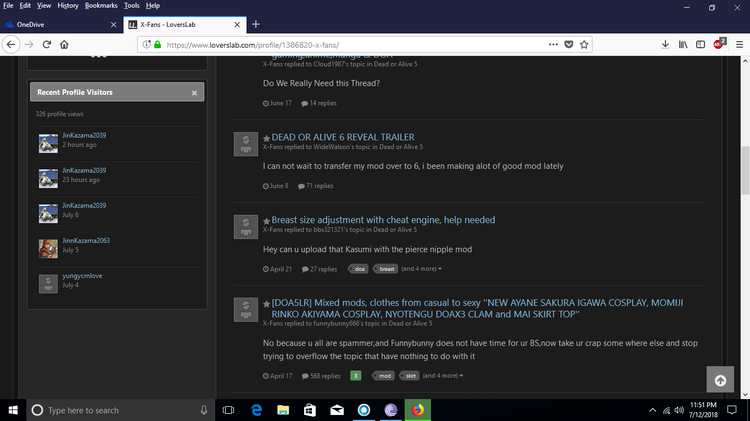
Task: Open page actions three-dot menu
Action: 553,44
